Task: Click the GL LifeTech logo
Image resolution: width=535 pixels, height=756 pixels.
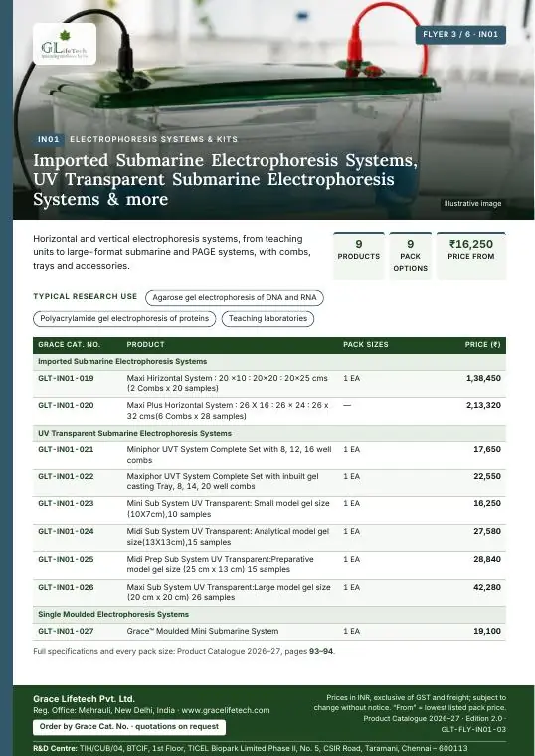Action: [65, 44]
